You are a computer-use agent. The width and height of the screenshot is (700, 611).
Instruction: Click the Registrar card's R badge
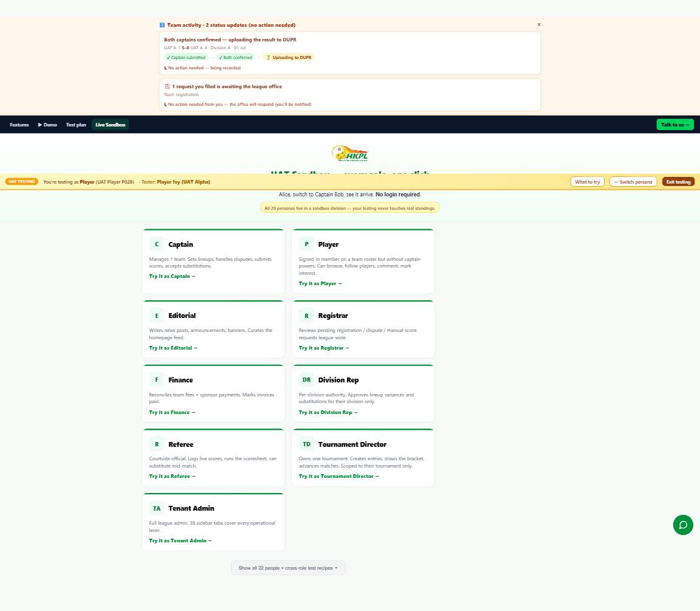click(x=306, y=316)
